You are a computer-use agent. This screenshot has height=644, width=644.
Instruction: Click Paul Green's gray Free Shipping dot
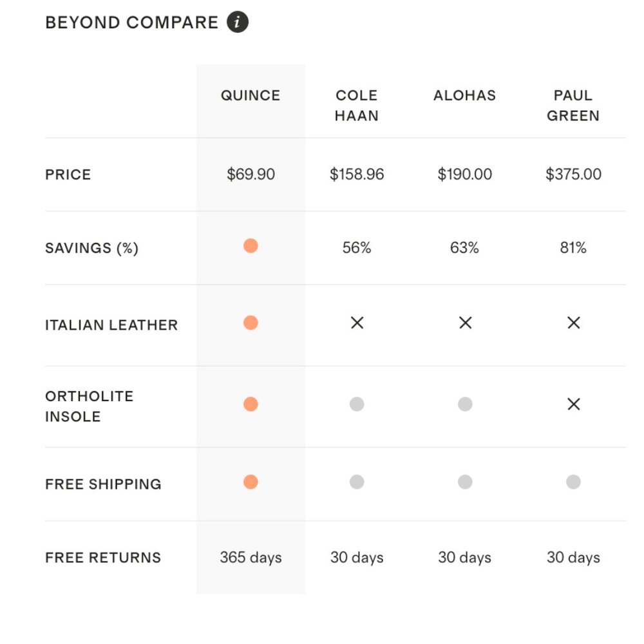(x=573, y=482)
